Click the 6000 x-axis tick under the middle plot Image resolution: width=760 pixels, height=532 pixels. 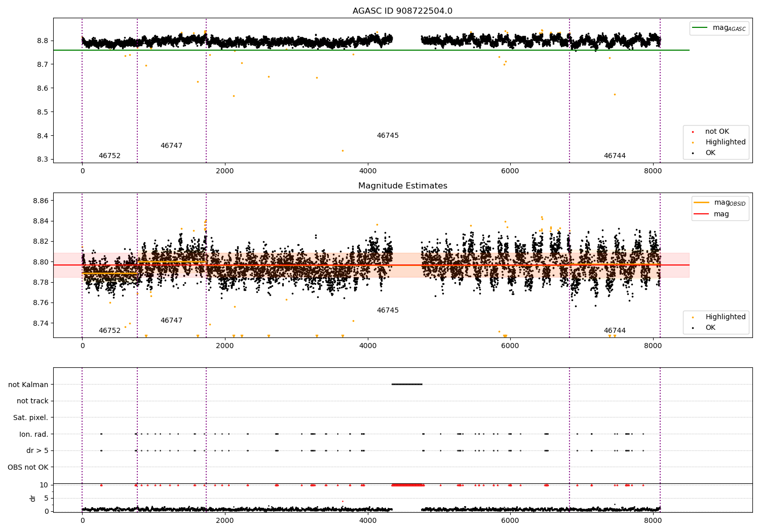[510, 346]
